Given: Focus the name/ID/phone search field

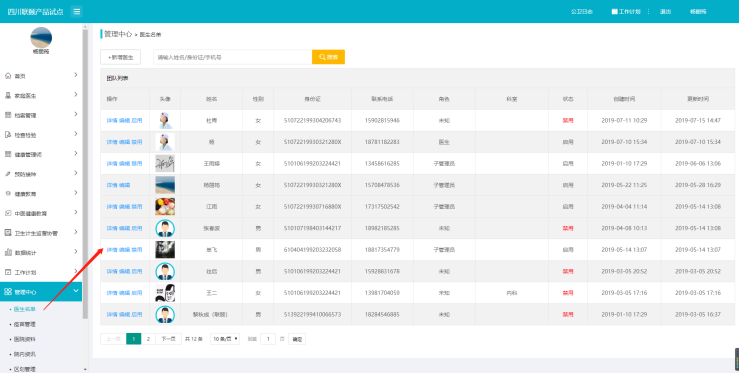Looking at the screenshot, I should pos(233,57).
